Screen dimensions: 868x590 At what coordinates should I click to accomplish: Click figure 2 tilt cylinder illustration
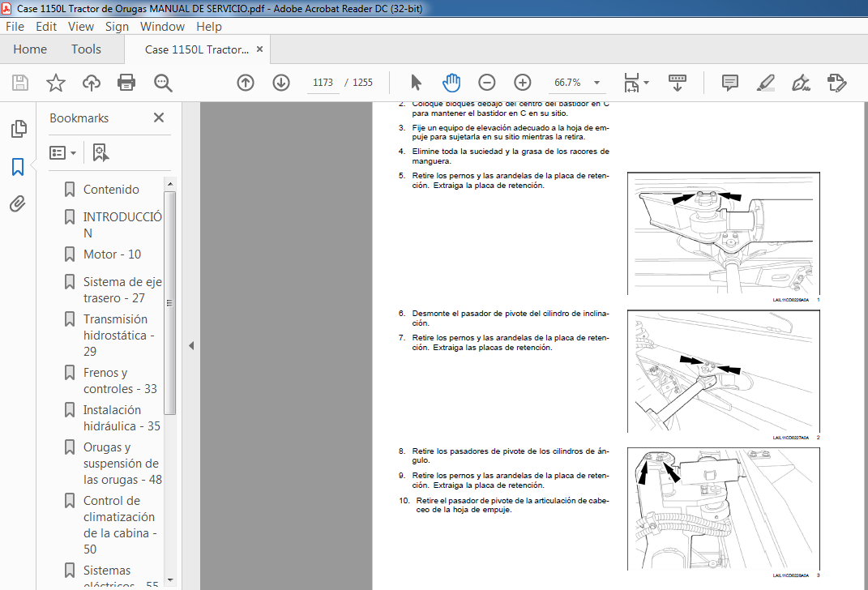point(723,371)
